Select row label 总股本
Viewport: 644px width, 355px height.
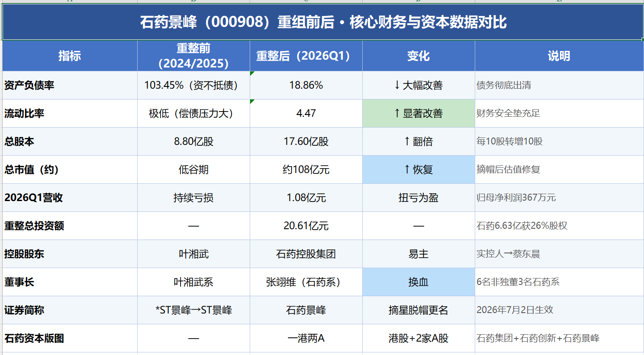70,141
